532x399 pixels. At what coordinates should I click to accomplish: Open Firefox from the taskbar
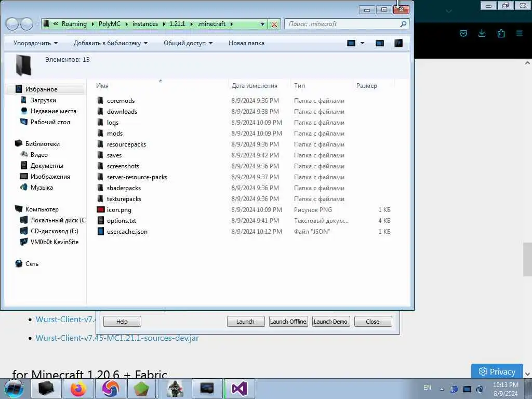[78, 389]
